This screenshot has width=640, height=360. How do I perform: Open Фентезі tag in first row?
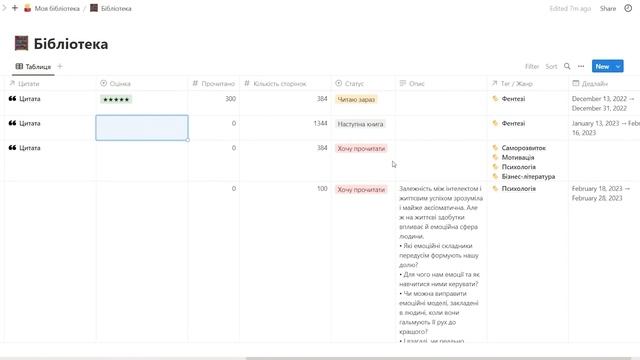tap(513, 99)
